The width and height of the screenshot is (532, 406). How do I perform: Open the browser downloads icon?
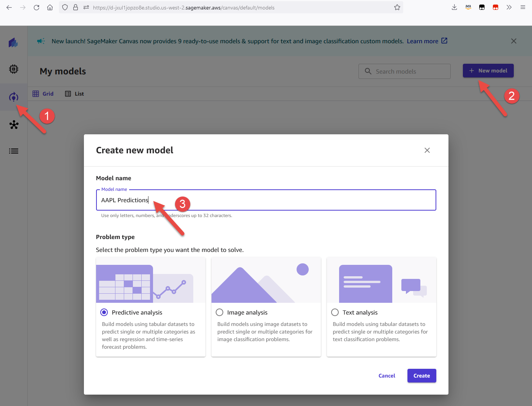click(x=454, y=7)
